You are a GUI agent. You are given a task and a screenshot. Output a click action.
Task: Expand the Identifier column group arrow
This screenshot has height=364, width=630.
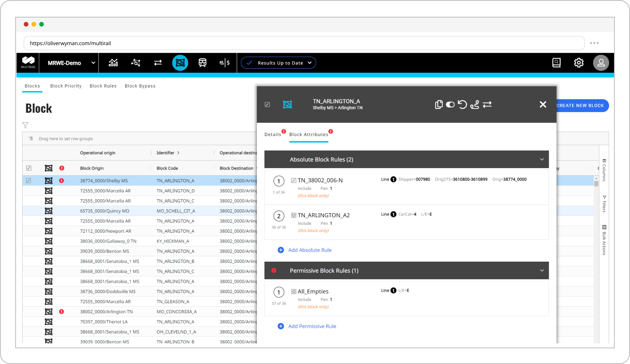point(178,153)
